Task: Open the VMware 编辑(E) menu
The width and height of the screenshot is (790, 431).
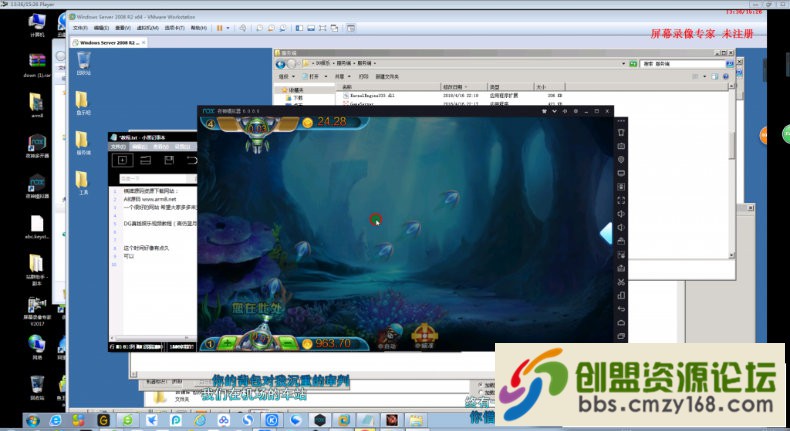Action: [102, 28]
